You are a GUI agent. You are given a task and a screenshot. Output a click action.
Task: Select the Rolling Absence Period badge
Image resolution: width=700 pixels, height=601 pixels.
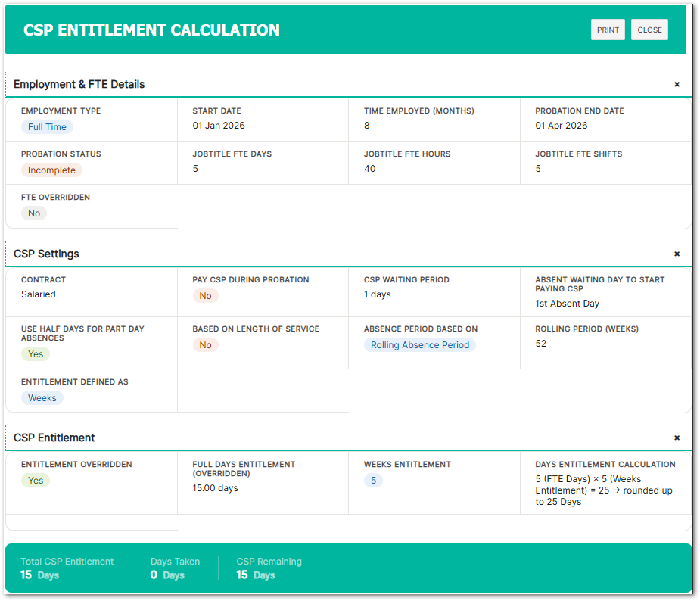click(420, 345)
